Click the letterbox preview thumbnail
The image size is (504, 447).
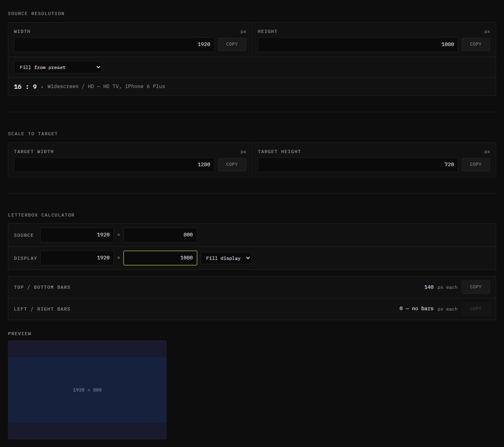[x=87, y=390]
